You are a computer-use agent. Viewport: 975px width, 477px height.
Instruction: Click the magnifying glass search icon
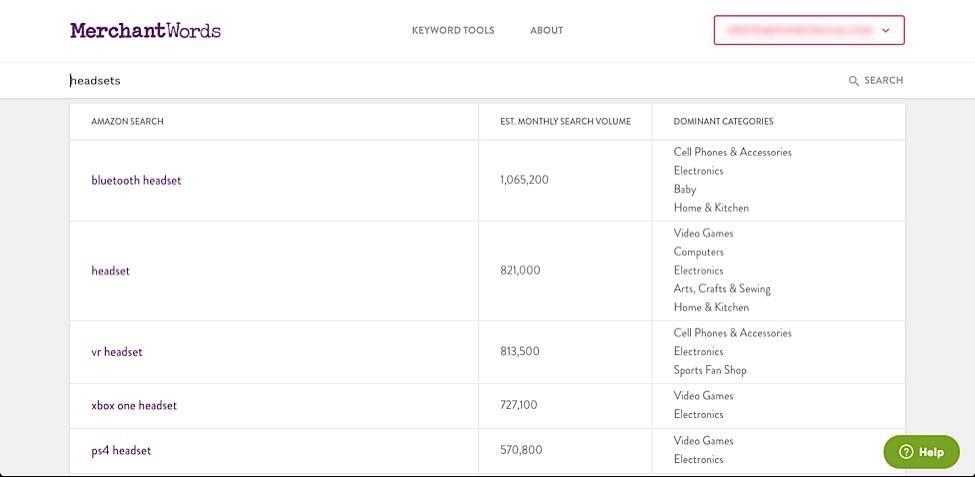pyautogui.click(x=854, y=81)
